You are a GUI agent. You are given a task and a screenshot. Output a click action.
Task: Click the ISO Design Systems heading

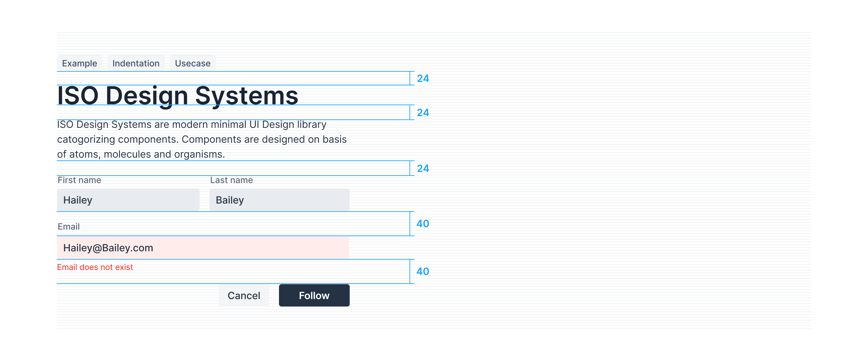178,96
